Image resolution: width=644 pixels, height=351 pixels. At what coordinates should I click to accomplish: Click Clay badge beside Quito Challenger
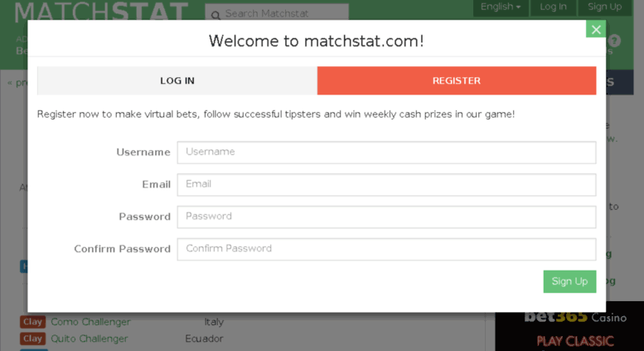coord(32,339)
